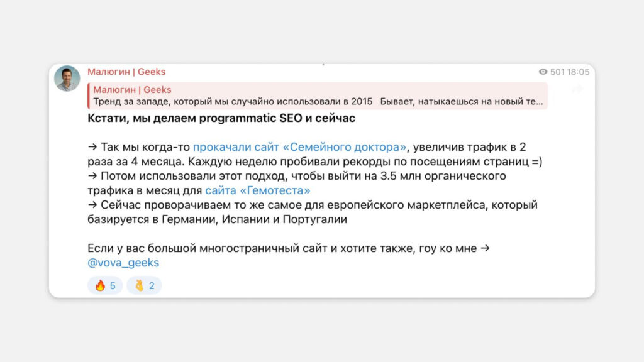Open the author's profile photo avatar

point(67,78)
